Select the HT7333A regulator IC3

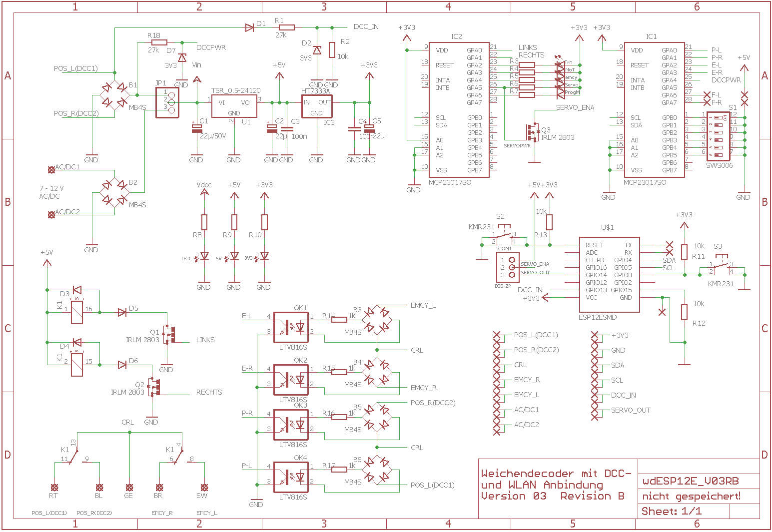tap(317, 106)
